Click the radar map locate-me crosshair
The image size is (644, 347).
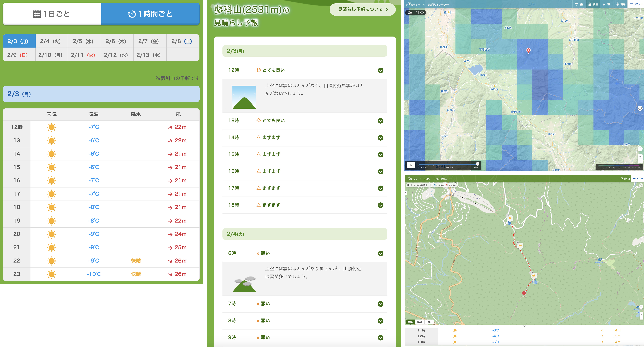(640, 149)
